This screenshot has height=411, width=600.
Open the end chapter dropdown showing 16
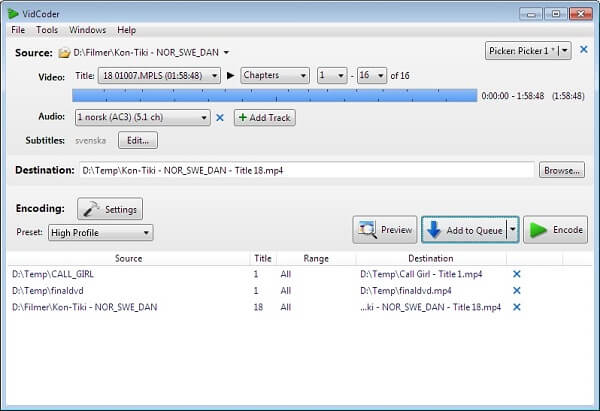[x=372, y=75]
